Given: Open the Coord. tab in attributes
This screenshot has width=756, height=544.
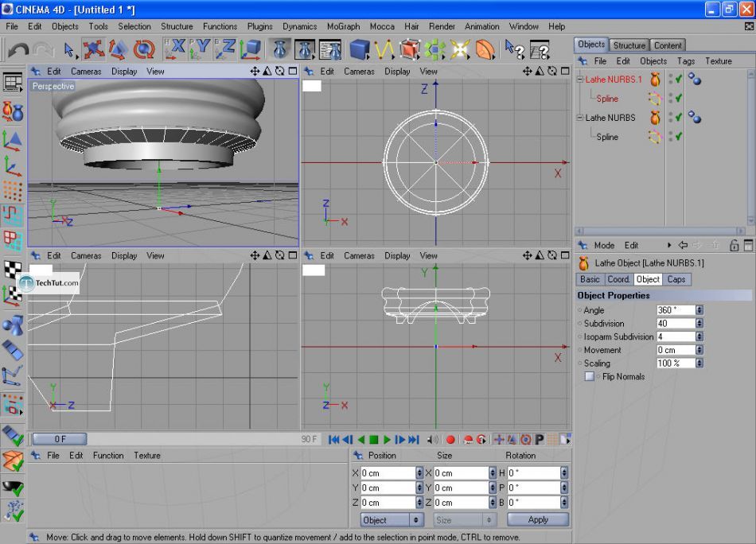Looking at the screenshot, I should pyautogui.click(x=618, y=279).
